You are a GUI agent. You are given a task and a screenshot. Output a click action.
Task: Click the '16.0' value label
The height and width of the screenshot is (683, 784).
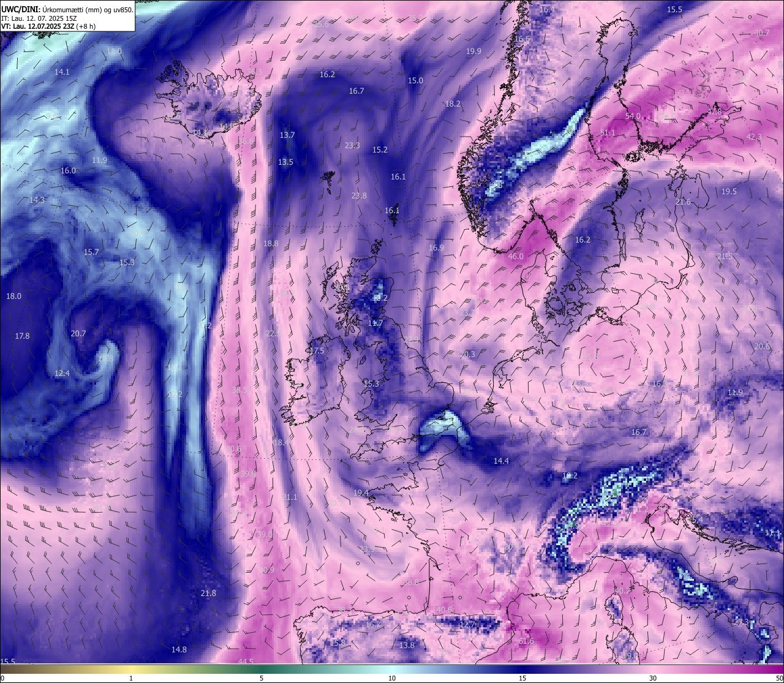pos(68,171)
